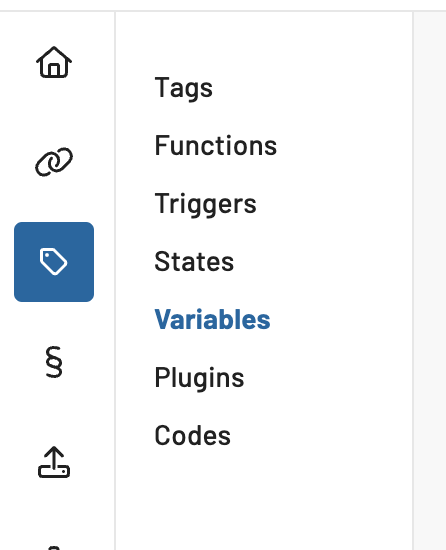Open the States page
Screen dimensions: 446x550
click(194, 262)
